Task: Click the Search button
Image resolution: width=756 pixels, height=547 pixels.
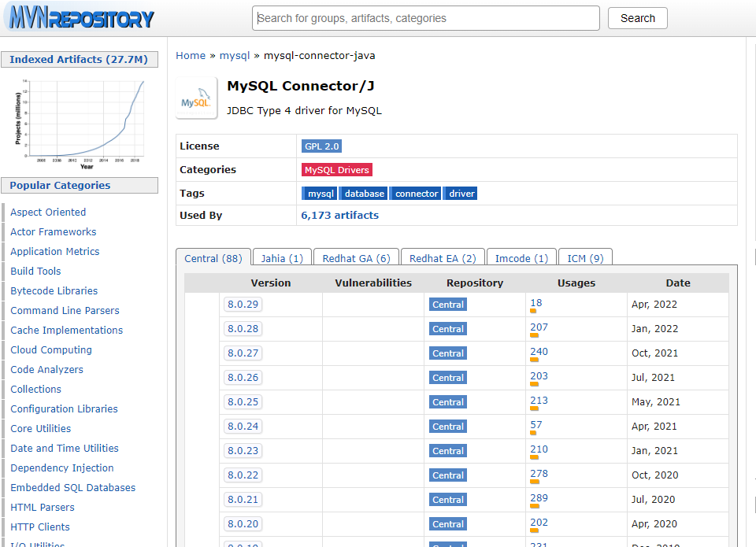Action: pyautogui.click(x=637, y=18)
